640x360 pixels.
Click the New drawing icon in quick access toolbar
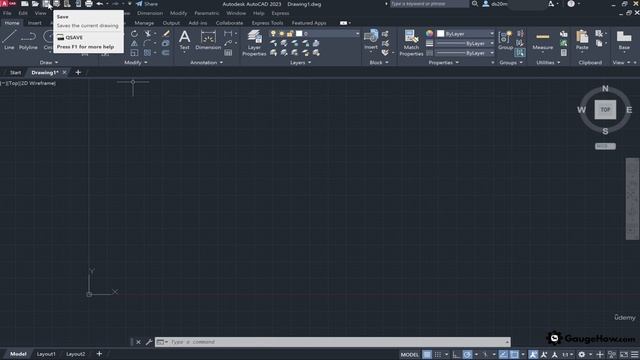pos(25,4)
